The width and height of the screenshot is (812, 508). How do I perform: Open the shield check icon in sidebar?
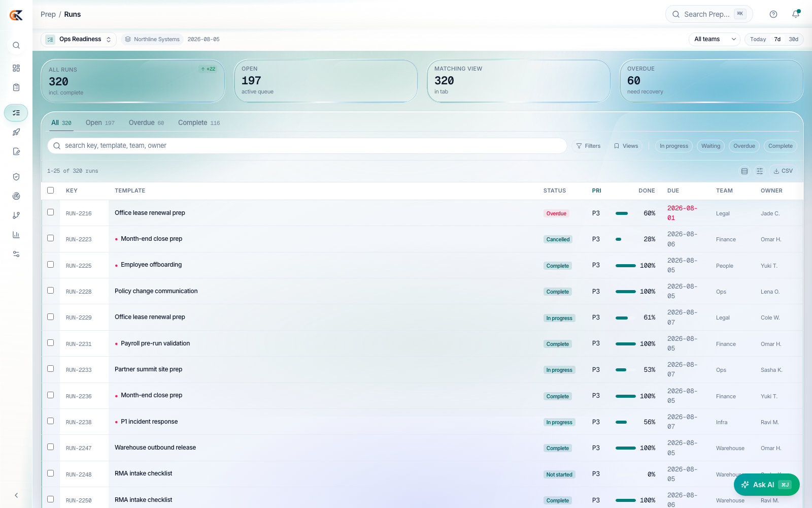pyautogui.click(x=16, y=177)
